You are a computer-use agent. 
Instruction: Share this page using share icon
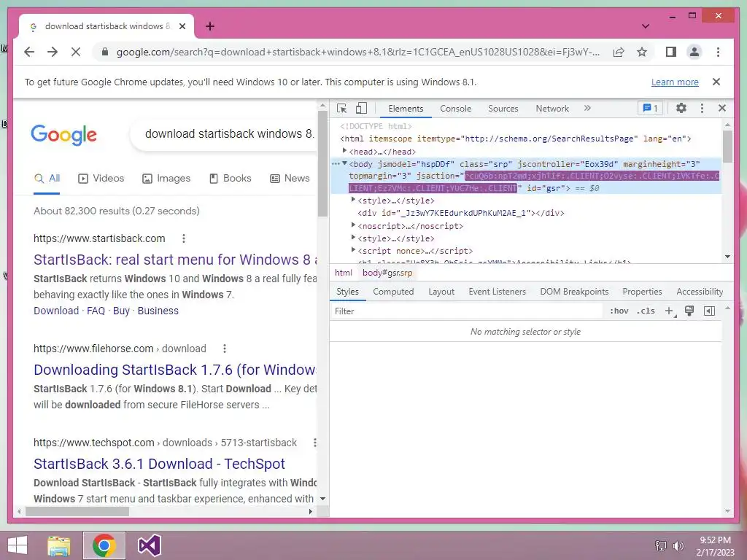click(619, 52)
